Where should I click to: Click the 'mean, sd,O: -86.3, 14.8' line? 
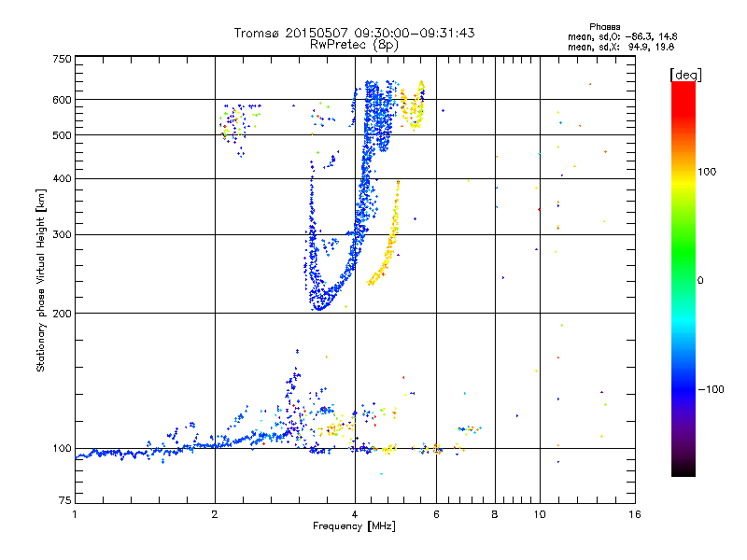[622, 36]
